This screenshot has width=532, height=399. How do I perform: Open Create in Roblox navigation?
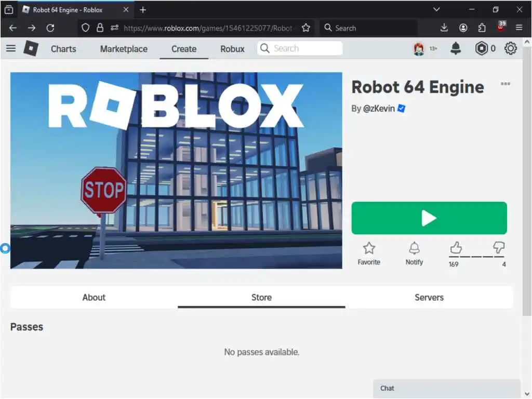point(184,49)
